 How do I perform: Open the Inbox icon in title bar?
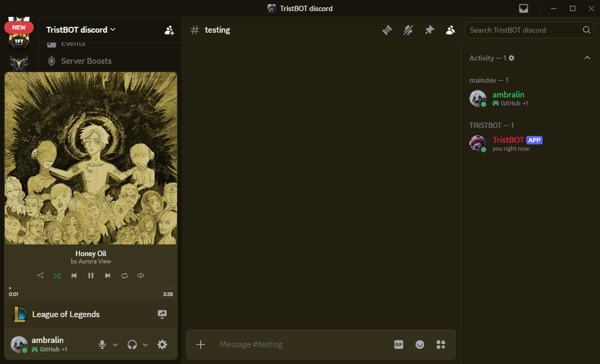[x=524, y=8]
